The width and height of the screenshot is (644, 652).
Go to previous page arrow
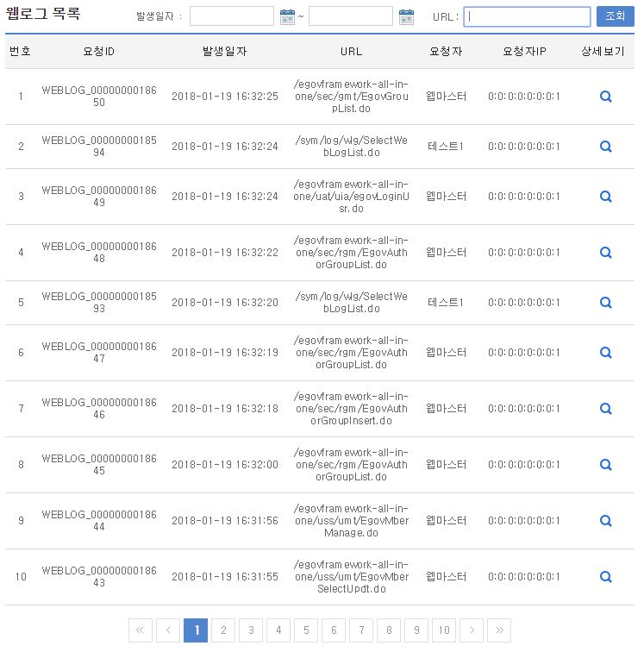click(168, 630)
